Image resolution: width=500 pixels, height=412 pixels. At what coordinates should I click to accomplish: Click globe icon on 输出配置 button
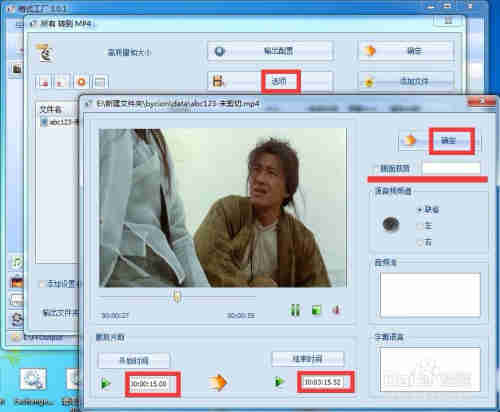coord(219,51)
